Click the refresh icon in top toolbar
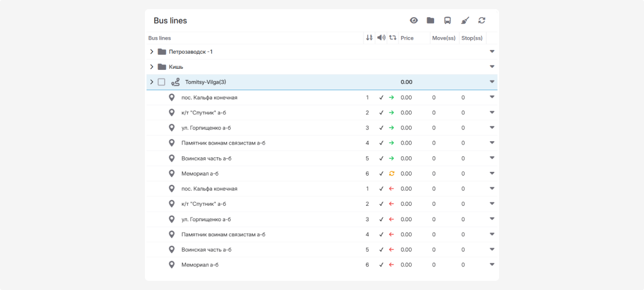The width and height of the screenshot is (644, 290). (481, 20)
